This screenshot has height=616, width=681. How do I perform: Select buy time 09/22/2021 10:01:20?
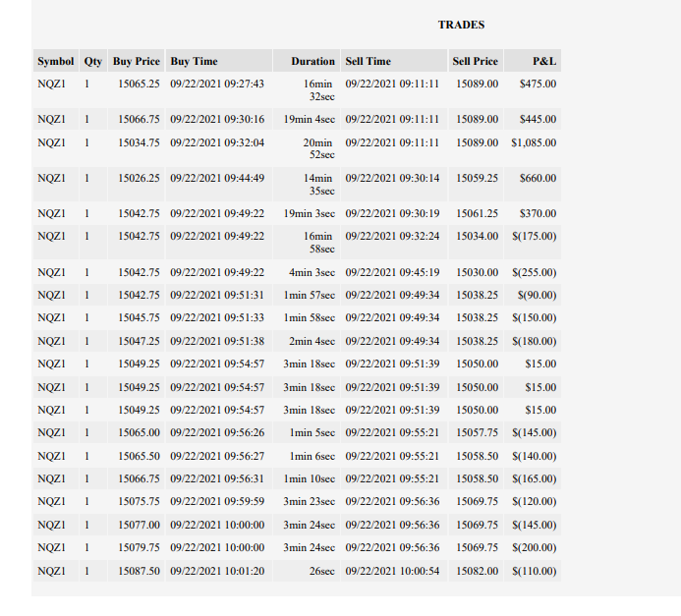point(219,571)
